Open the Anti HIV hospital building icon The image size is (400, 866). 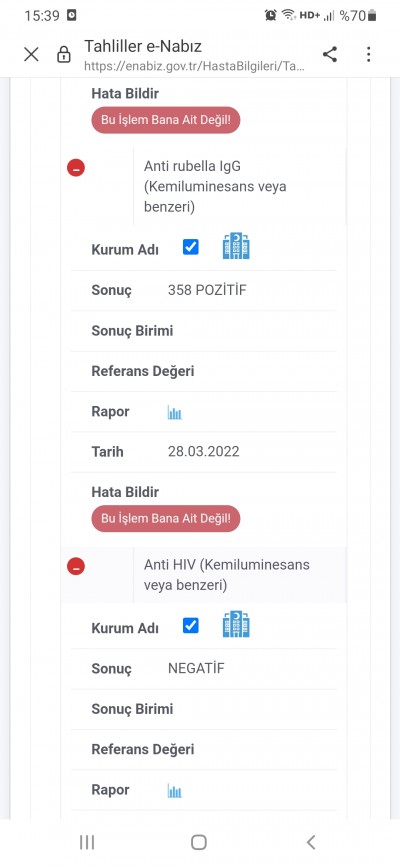click(236, 624)
